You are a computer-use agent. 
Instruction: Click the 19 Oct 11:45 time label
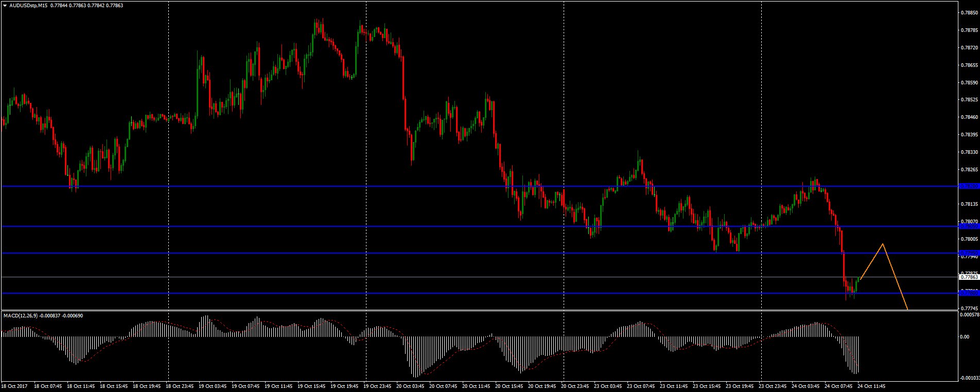coord(278,386)
